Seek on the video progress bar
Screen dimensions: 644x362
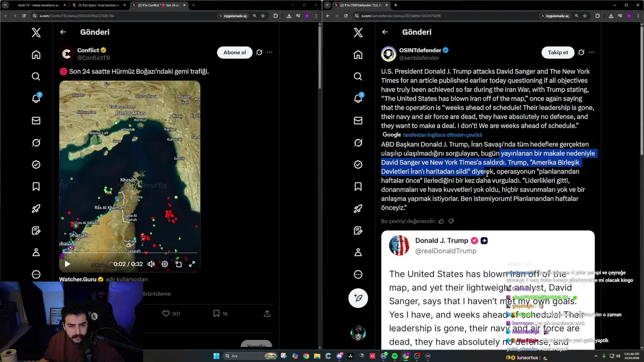pos(130,253)
